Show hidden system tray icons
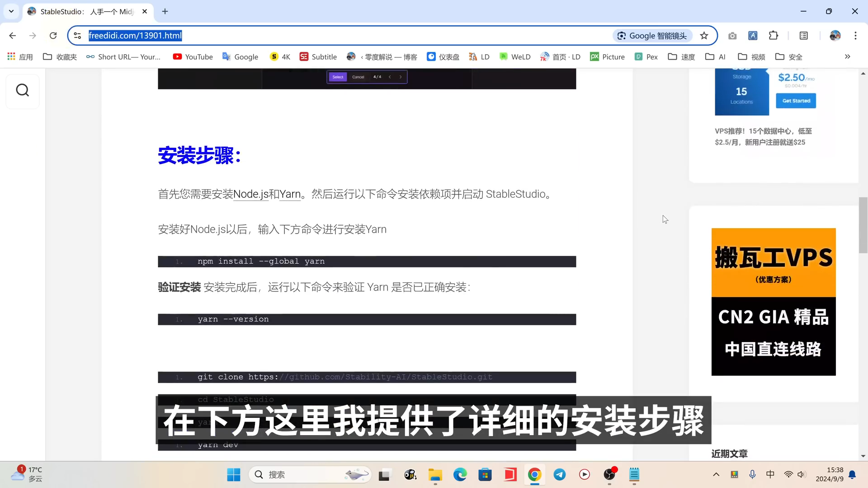 (x=716, y=474)
